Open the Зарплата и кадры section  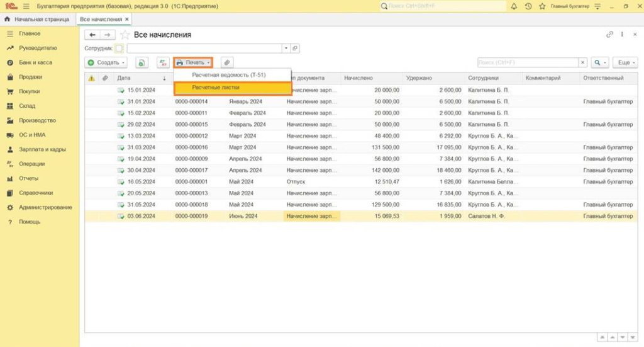click(x=42, y=149)
